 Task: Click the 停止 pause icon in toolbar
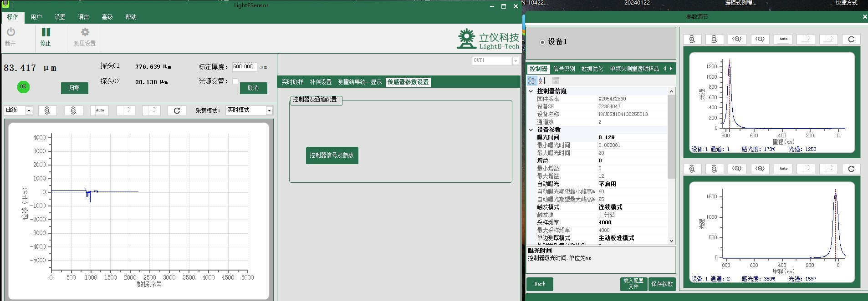click(x=46, y=32)
